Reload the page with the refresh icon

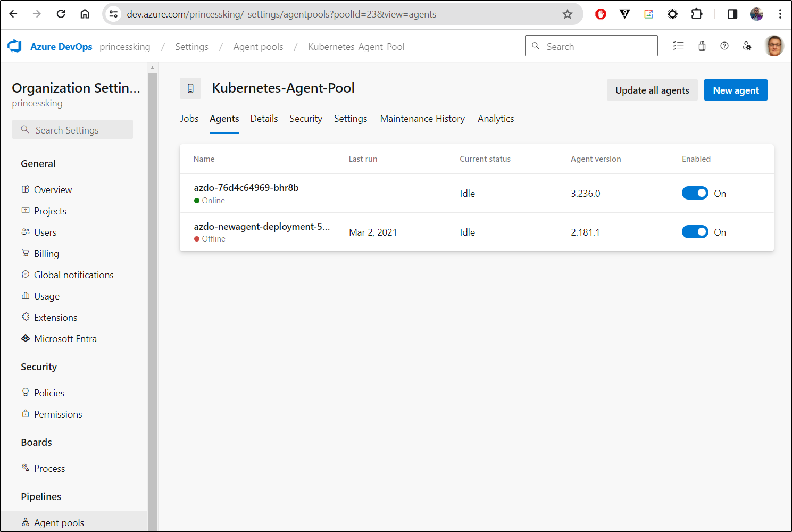click(x=61, y=14)
